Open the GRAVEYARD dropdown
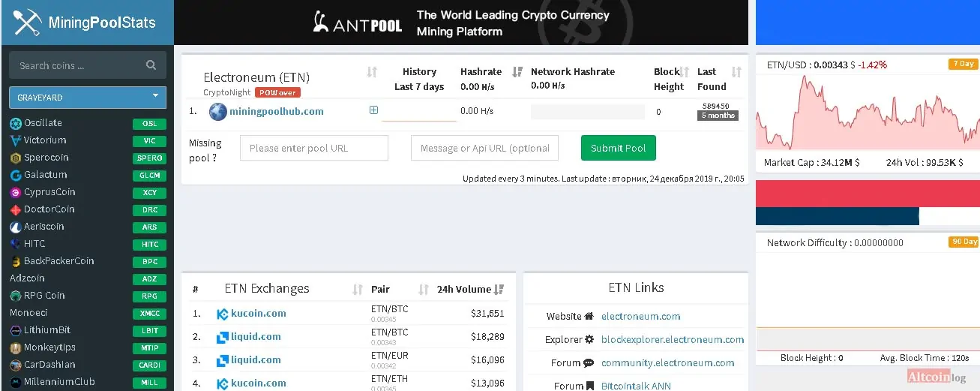 point(88,98)
